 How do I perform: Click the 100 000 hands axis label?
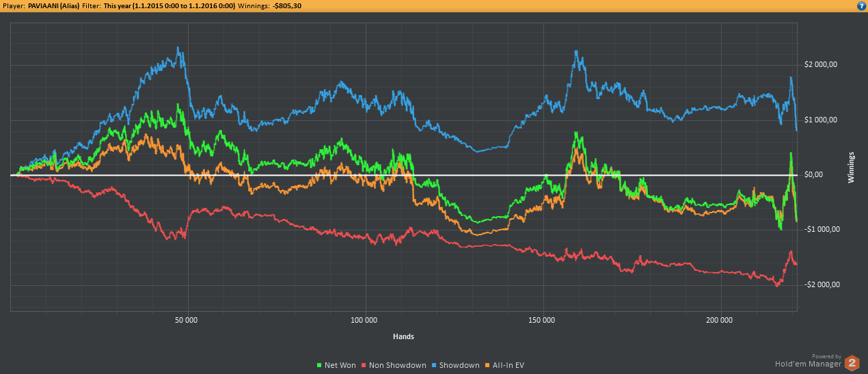[x=364, y=319]
